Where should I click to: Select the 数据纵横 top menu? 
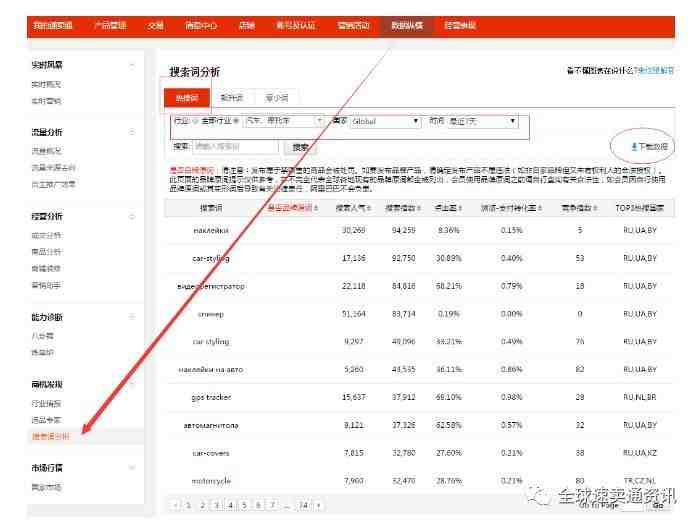coord(407,25)
